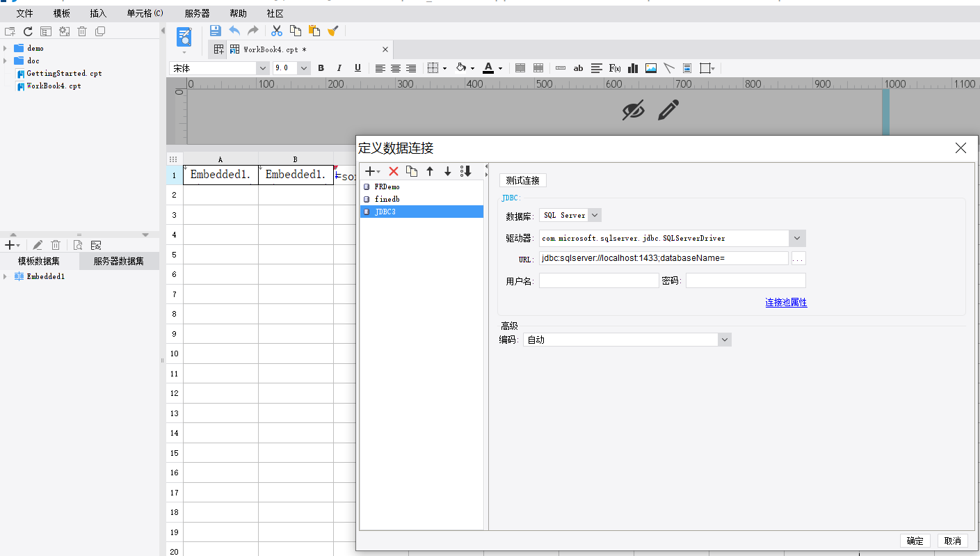Click the Format Painter brush icon

[333, 31]
